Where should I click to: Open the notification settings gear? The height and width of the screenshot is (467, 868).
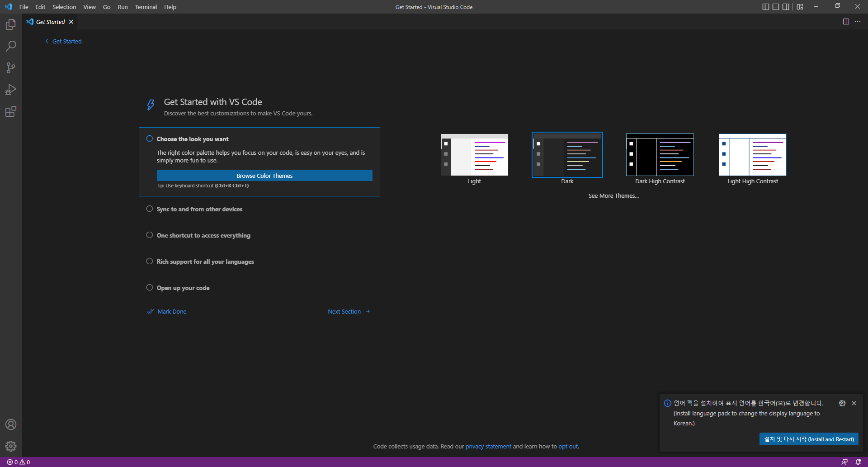point(842,403)
